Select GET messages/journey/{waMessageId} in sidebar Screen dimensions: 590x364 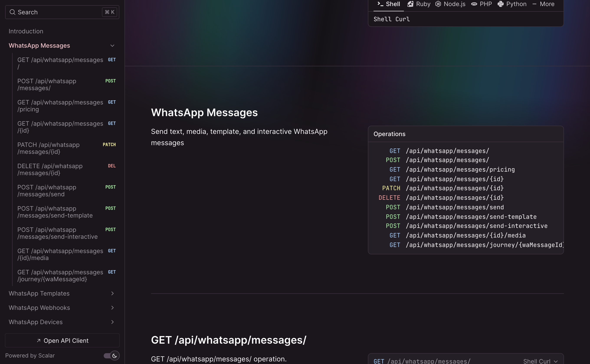pos(67,275)
